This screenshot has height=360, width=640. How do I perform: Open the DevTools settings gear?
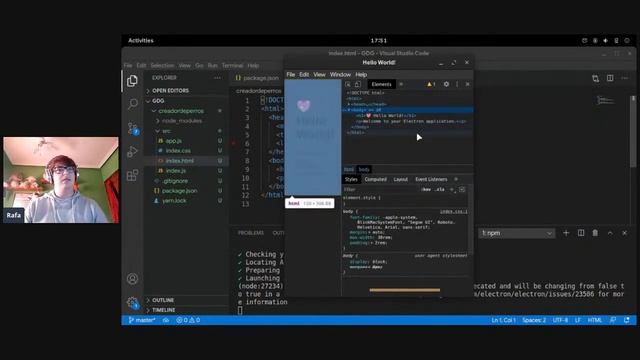(446, 84)
